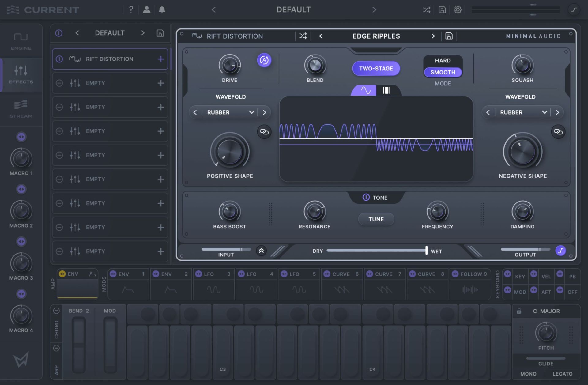Viewport: 588px width, 385px height.
Task: Add an effect after Rift Distortion slot
Action: (160, 59)
